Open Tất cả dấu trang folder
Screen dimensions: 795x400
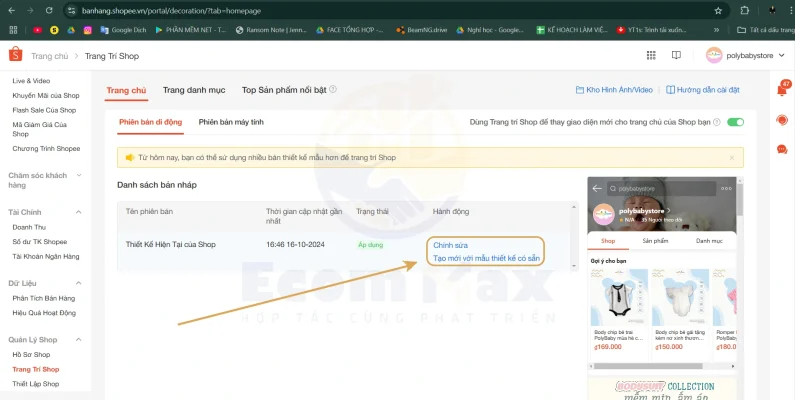coord(766,30)
